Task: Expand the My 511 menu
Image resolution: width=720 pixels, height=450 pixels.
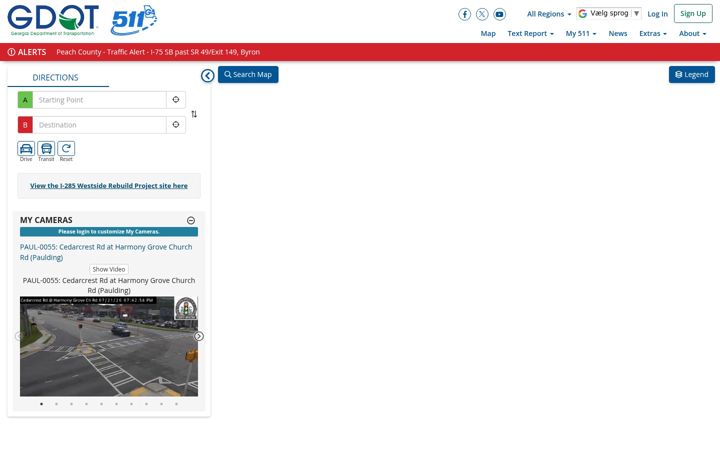Action: [581, 34]
